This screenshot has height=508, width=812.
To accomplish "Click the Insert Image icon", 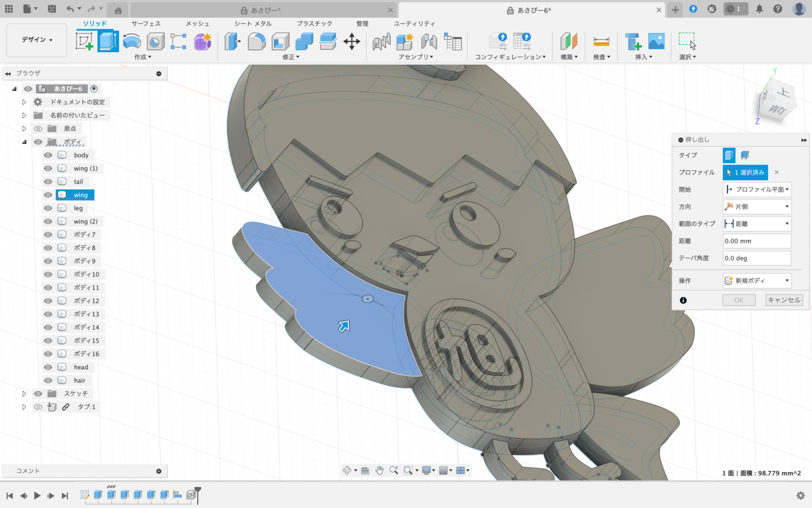I will pyautogui.click(x=656, y=41).
